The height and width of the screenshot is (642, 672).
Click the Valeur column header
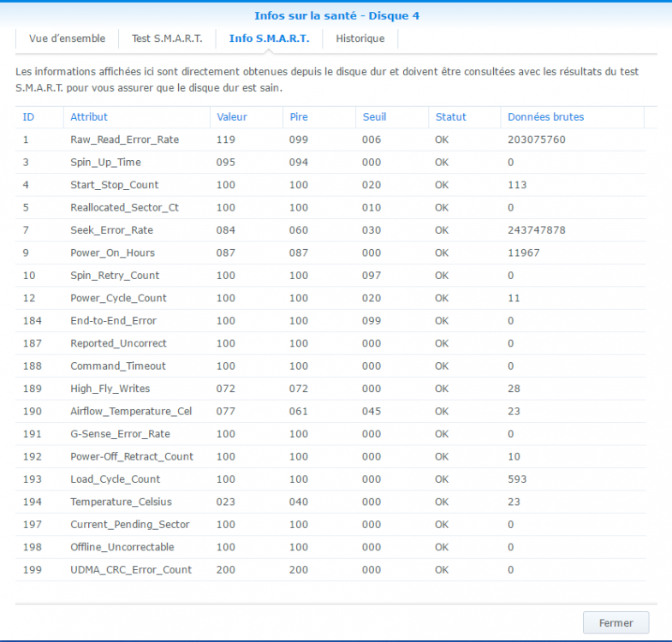pos(232,117)
